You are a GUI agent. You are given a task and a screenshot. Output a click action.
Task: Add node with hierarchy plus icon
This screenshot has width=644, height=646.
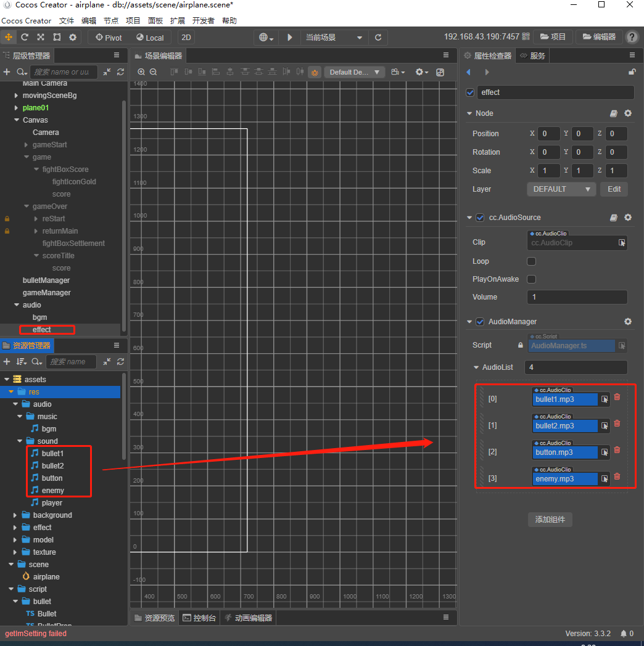(x=7, y=72)
